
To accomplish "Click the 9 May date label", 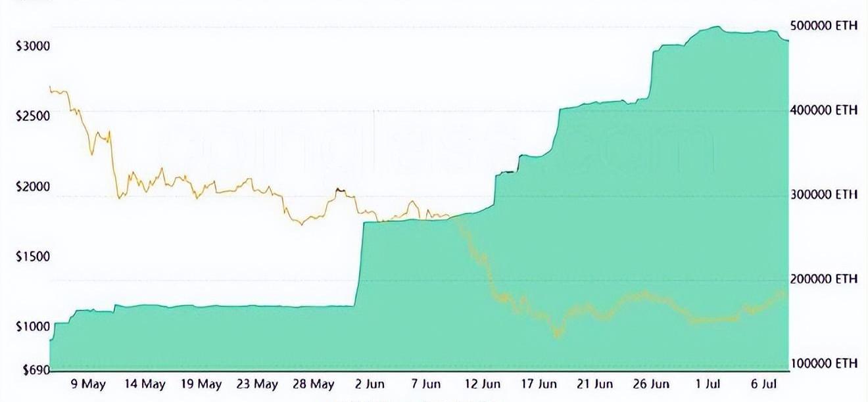I will pyautogui.click(x=88, y=384).
